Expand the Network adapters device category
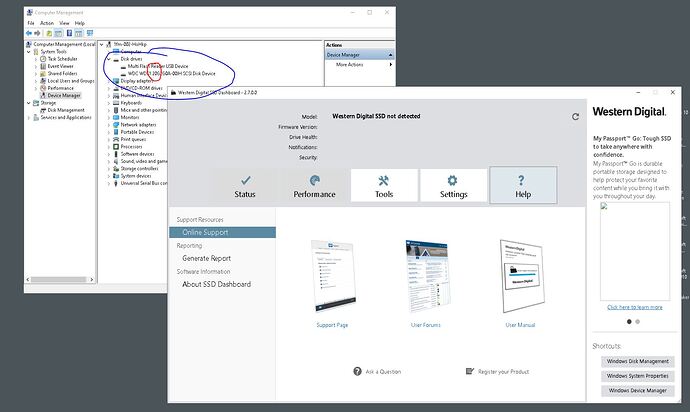 (109, 125)
